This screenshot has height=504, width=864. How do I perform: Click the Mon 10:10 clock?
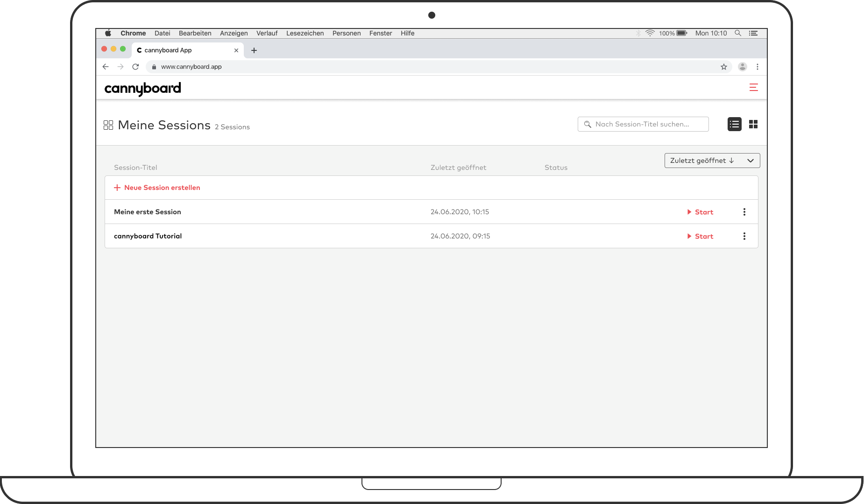[x=711, y=33]
